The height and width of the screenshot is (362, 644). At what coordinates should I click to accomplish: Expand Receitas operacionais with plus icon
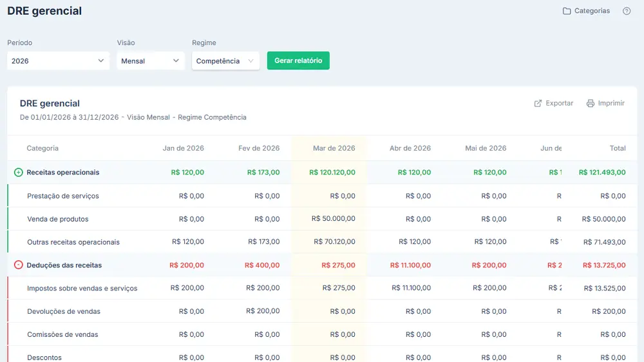pyautogui.click(x=19, y=173)
